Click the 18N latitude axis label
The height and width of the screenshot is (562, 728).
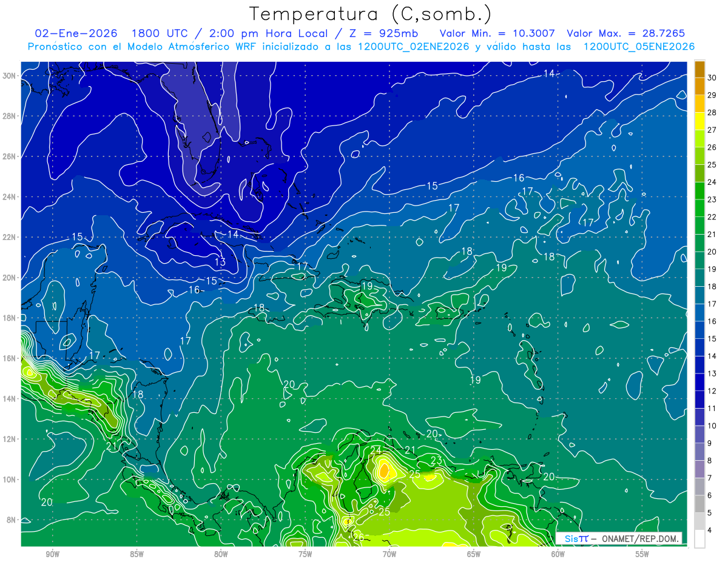(x=9, y=318)
